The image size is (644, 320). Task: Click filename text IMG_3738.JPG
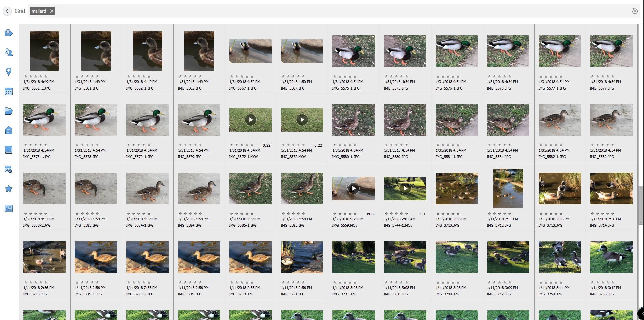coord(396,294)
